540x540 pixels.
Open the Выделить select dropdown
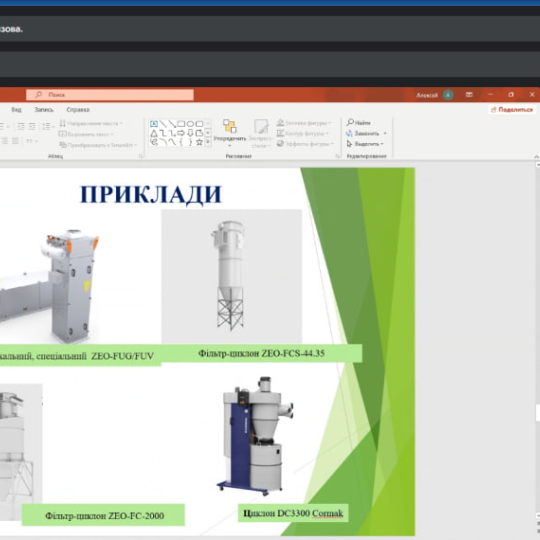coord(365,144)
